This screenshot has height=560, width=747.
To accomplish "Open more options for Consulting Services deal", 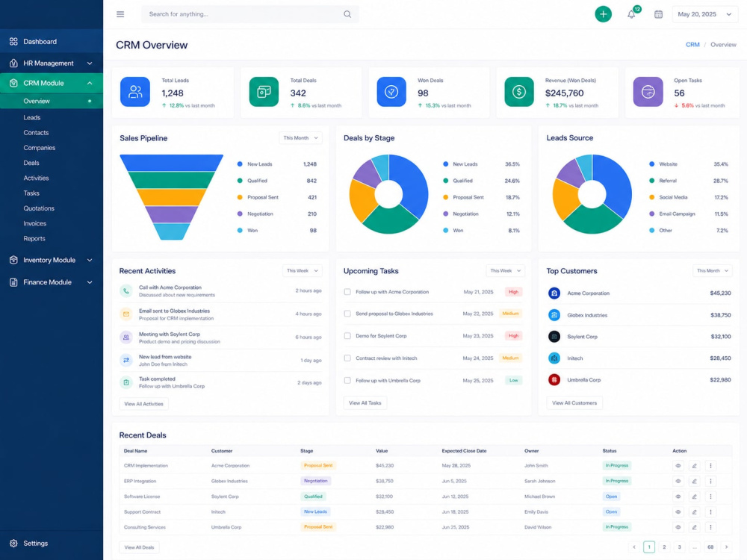I will point(711,527).
